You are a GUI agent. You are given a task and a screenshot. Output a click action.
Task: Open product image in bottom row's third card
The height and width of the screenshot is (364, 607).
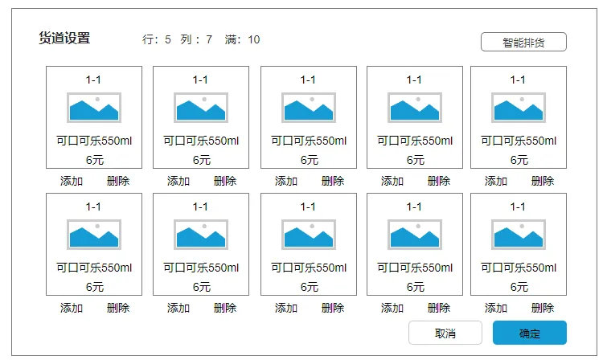pos(309,235)
